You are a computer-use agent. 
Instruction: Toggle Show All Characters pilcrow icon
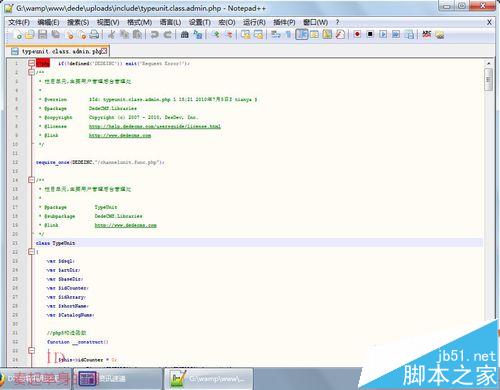(x=289, y=34)
